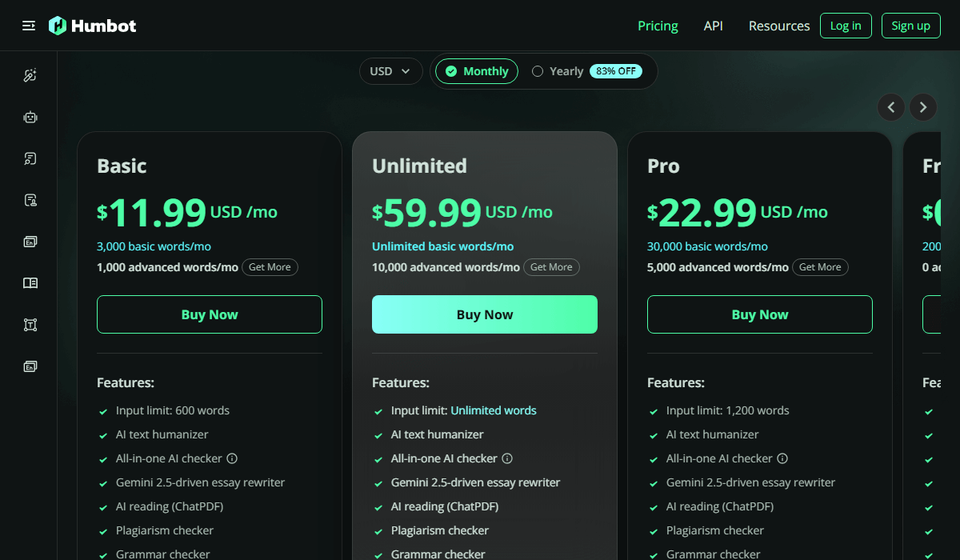The width and height of the screenshot is (960, 560).
Task: Click '3,000 basic words/mo' text
Action: pos(154,246)
